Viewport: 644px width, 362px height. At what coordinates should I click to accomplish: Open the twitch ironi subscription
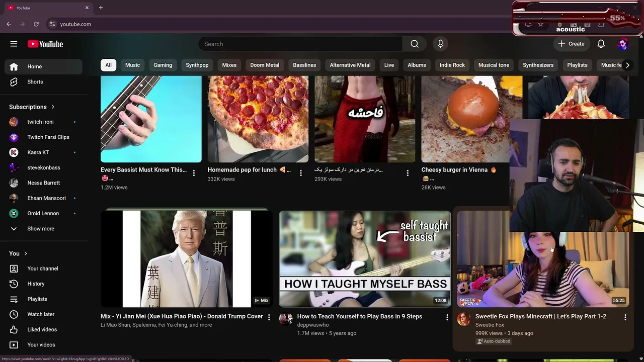(x=43, y=122)
